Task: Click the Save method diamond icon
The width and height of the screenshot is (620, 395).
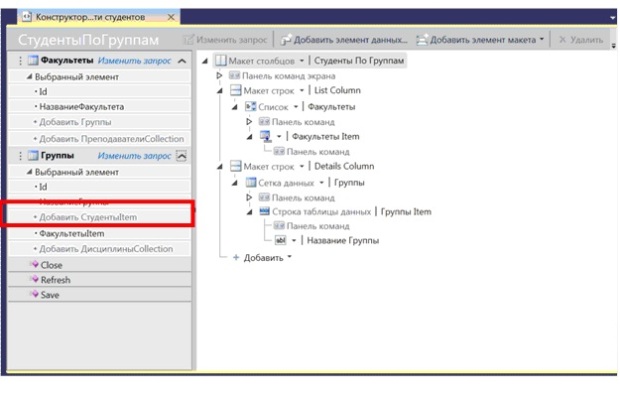Action: tap(35, 294)
